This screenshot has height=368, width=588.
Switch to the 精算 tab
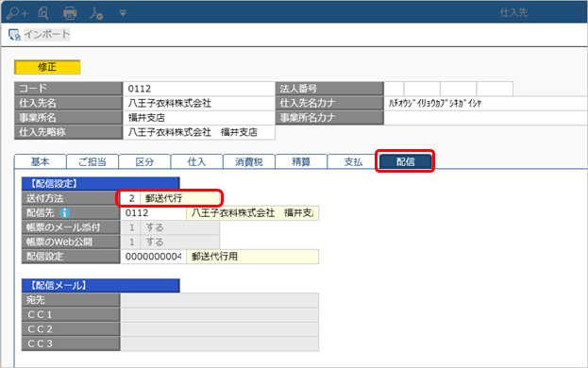click(x=301, y=161)
